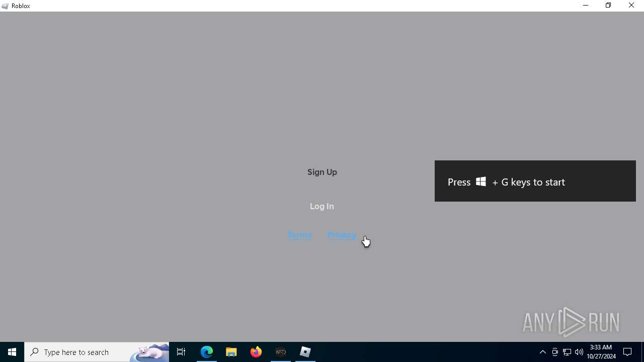Open the action center notifications icon
This screenshot has width=644, height=362.
627,352
